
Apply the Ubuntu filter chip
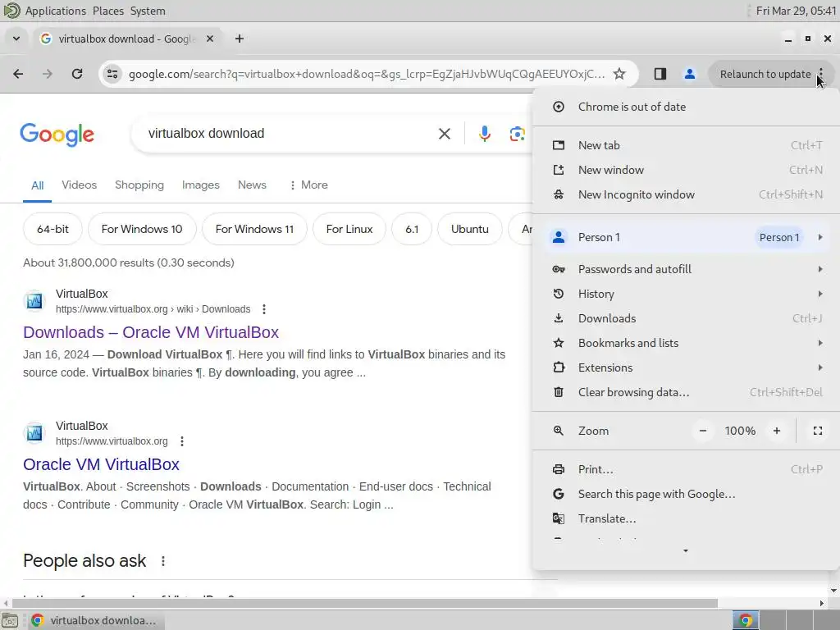coord(470,229)
